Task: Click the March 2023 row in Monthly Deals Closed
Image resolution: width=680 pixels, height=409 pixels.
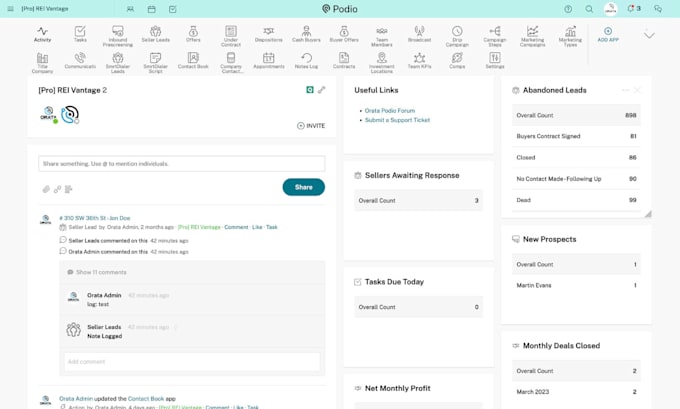Action: point(576,392)
